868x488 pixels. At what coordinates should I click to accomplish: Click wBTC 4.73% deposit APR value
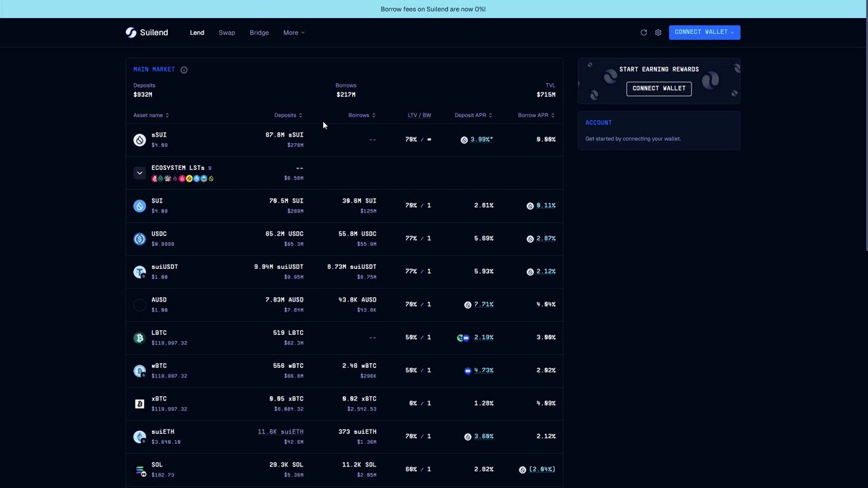484,370
